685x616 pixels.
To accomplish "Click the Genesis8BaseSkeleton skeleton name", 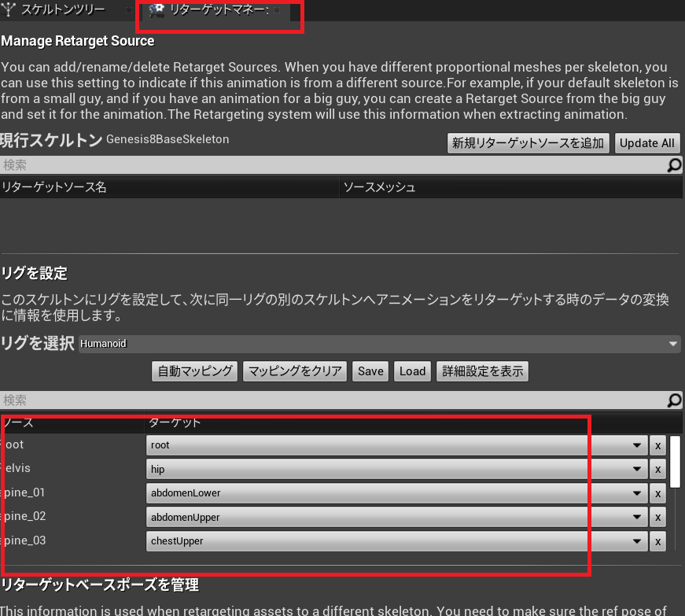I will point(168,139).
